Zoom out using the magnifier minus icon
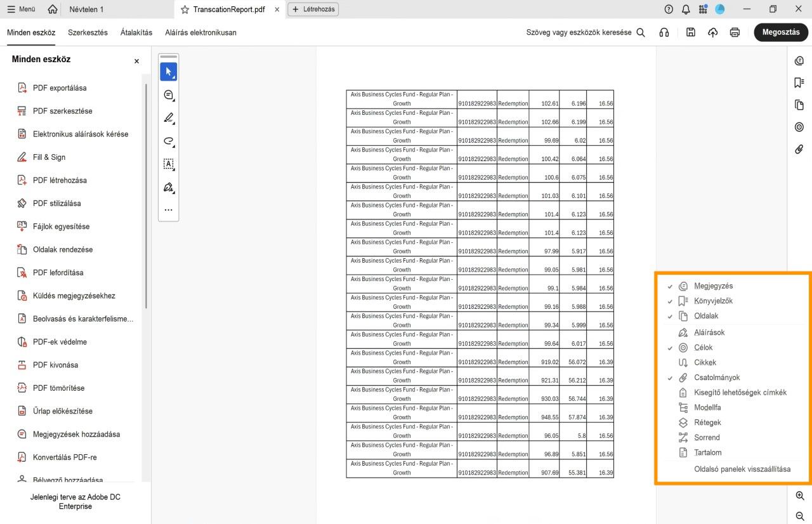The width and height of the screenshot is (812, 524). [x=800, y=516]
